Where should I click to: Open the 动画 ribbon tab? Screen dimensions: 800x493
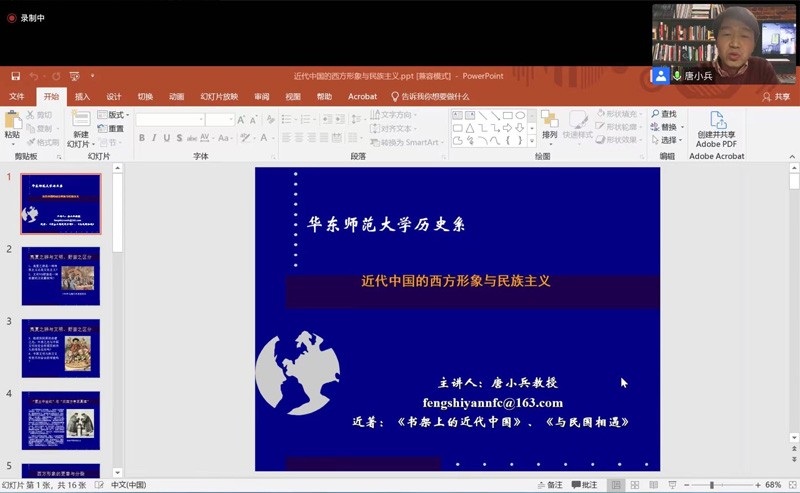point(177,96)
